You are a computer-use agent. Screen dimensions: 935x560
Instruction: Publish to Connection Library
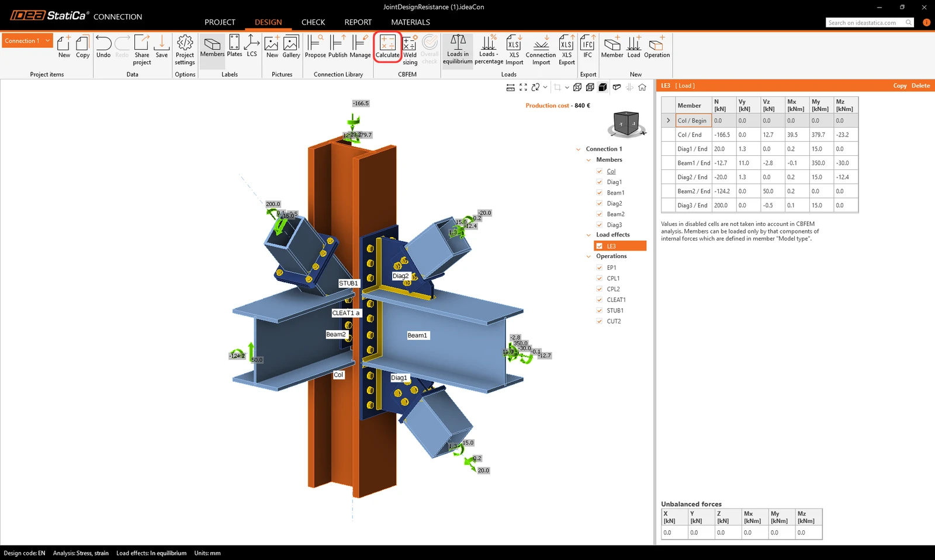pos(338,47)
